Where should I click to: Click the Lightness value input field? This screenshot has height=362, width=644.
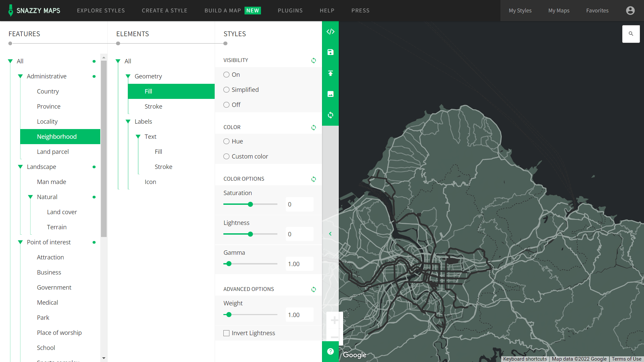300,234
